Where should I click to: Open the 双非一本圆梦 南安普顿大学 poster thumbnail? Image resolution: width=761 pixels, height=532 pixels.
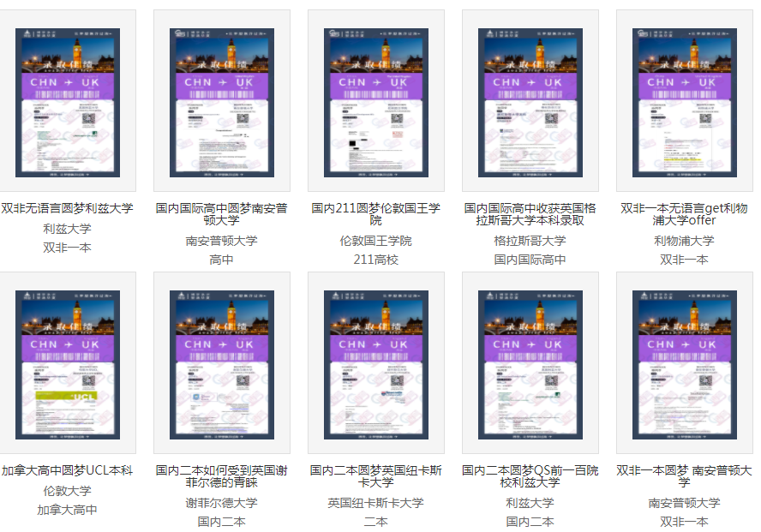click(x=685, y=365)
